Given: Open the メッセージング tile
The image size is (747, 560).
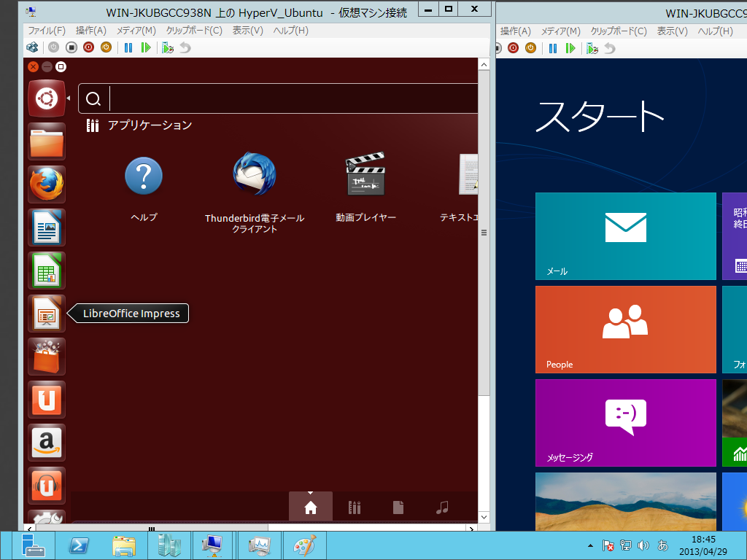Looking at the screenshot, I should pyautogui.click(x=625, y=423).
